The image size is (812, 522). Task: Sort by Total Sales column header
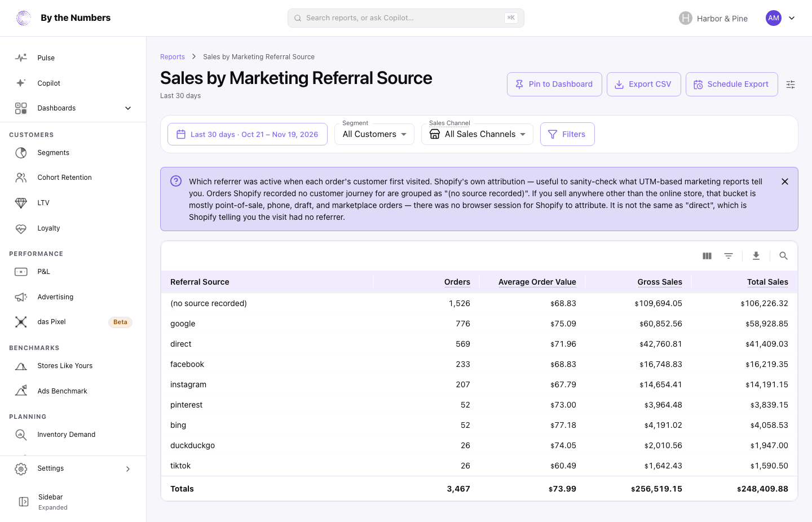click(x=767, y=282)
